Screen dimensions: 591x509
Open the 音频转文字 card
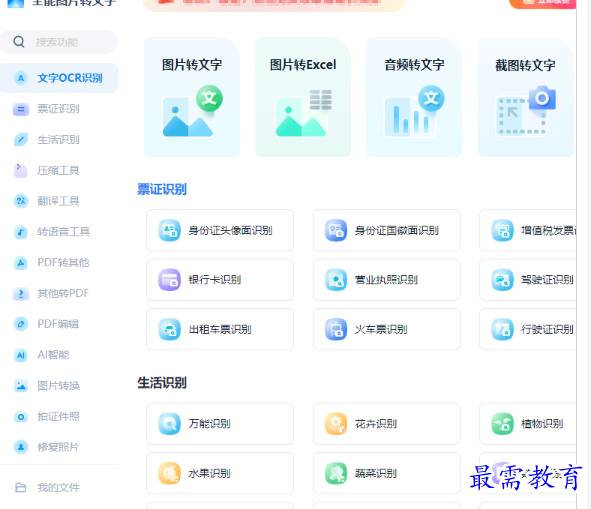tap(414, 97)
